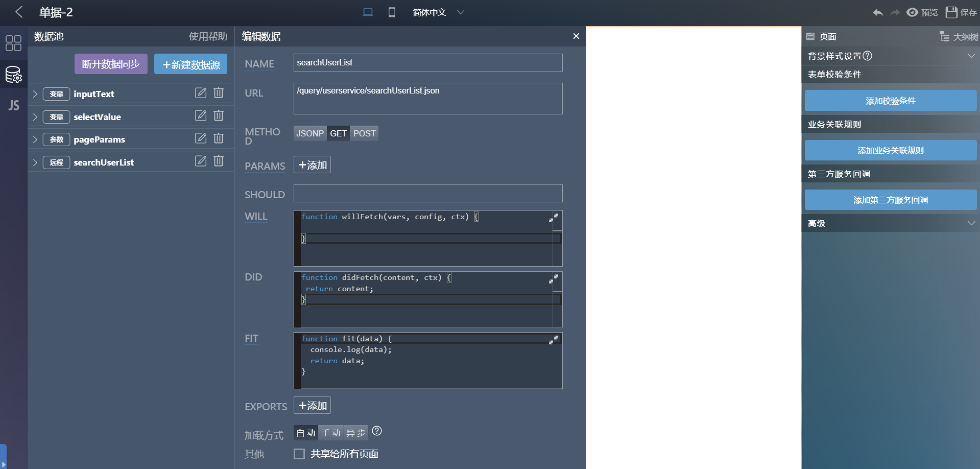Select GET method
The image size is (980, 469).
[x=338, y=133]
